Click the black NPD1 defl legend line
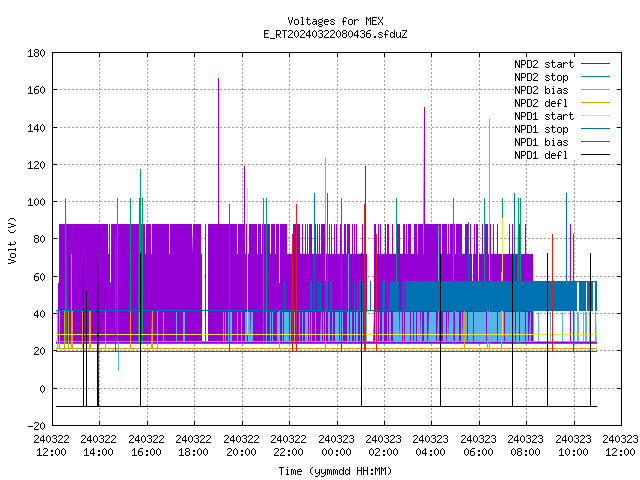Screen dimensions: 640x480 (x=595, y=155)
